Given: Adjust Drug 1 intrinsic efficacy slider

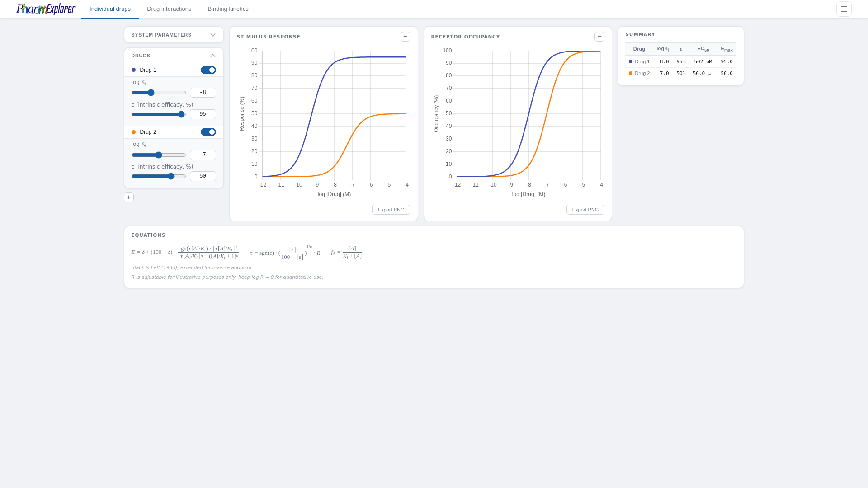Looking at the screenshot, I should coord(159,114).
